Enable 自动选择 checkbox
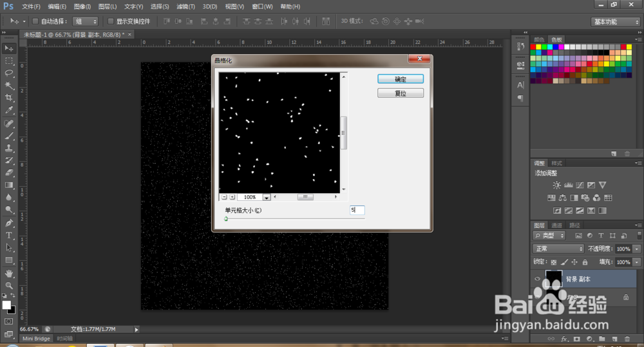Image resolution: width=644 pixels, height=347 pixels. [x=35, y=21]
